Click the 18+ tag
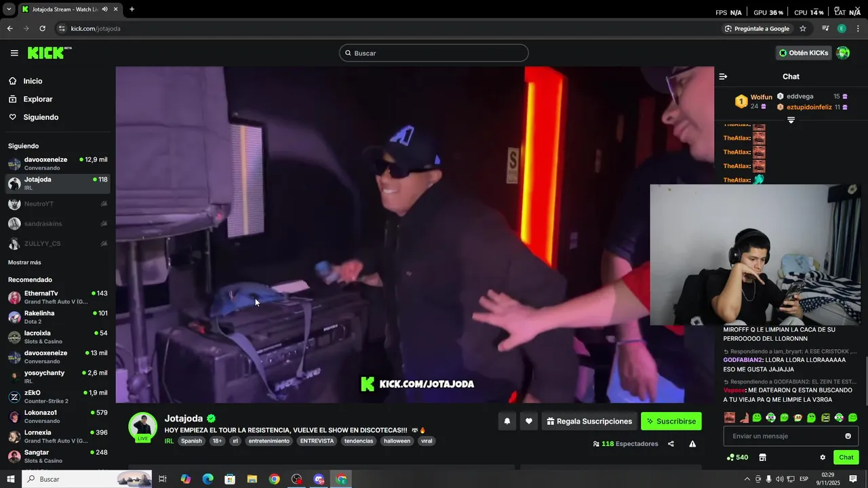 (x=217, y=441)
